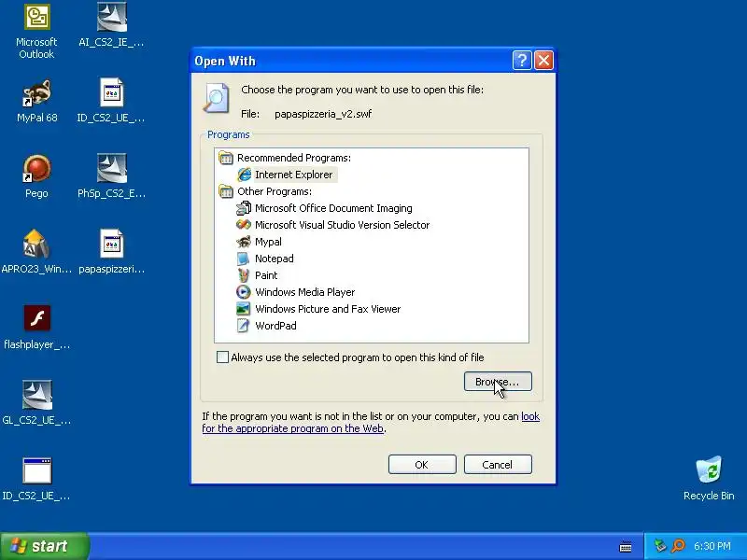Select the Windows Media Player entry text
The image size is (747, 560).
[305, 292]
